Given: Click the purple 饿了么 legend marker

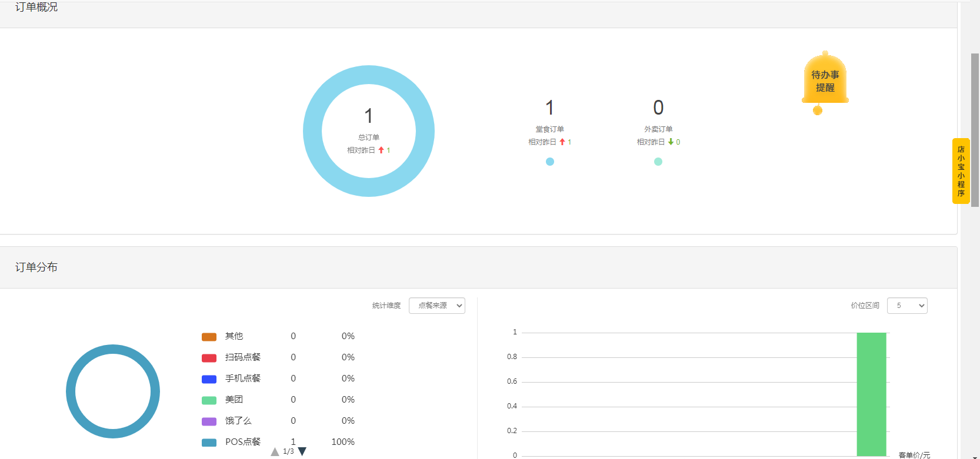Looking at the screenshot, I should pos(209,421).
